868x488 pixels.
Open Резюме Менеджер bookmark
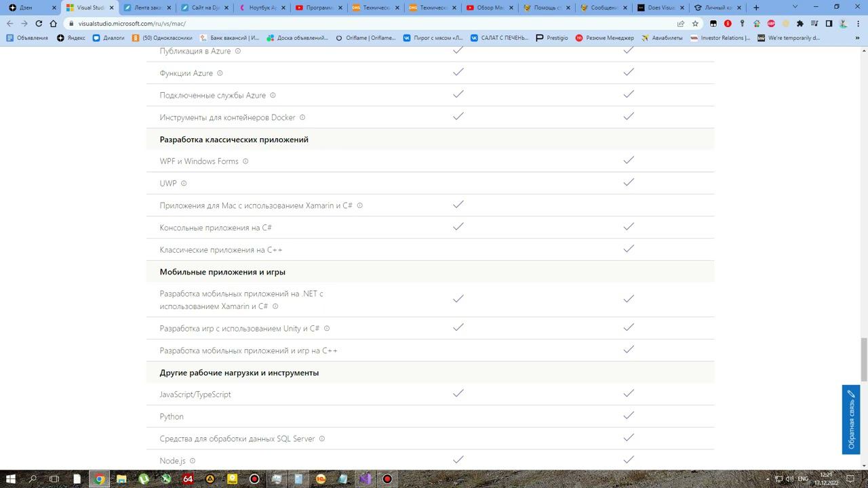coord(605,38)
